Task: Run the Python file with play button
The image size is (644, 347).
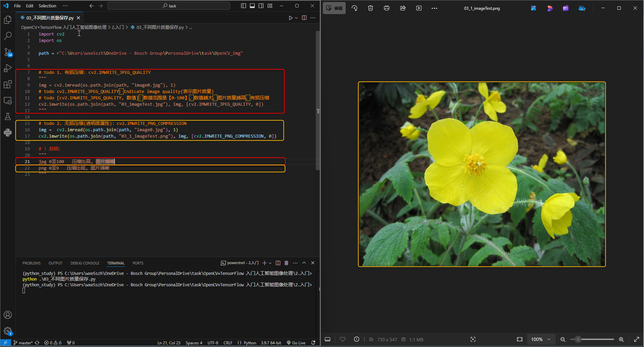Action: [291, 18]
